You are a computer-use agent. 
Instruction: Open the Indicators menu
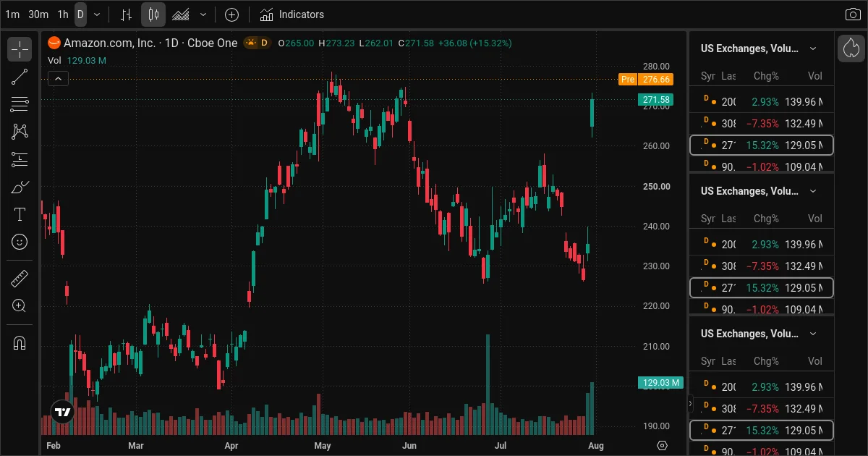point(292,14)
